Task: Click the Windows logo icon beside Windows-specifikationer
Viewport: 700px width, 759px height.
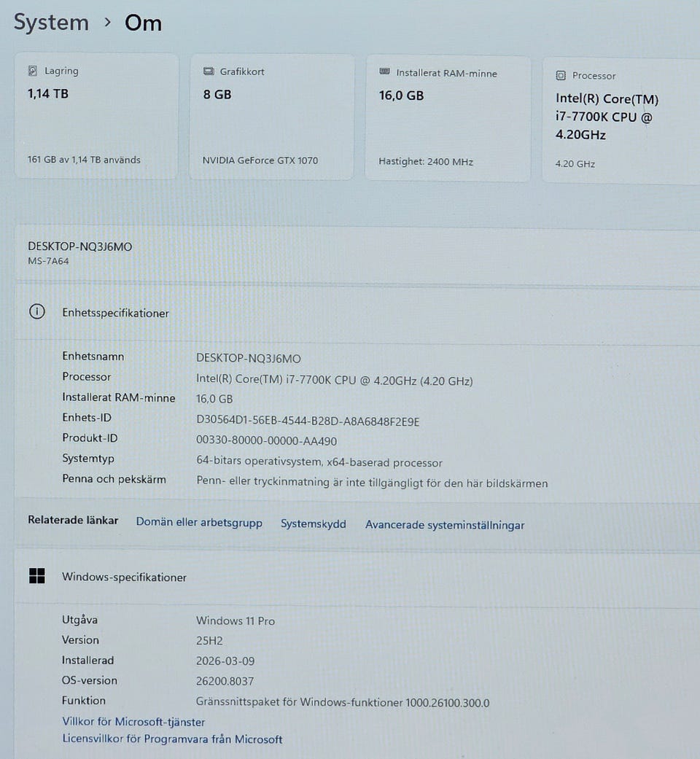Action: [36, 576]
